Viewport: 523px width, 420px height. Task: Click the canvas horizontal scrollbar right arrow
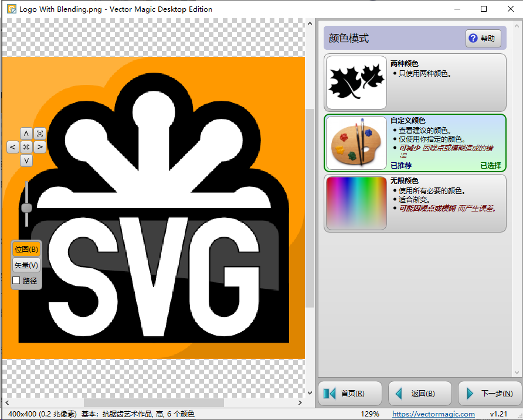[300, 402]
